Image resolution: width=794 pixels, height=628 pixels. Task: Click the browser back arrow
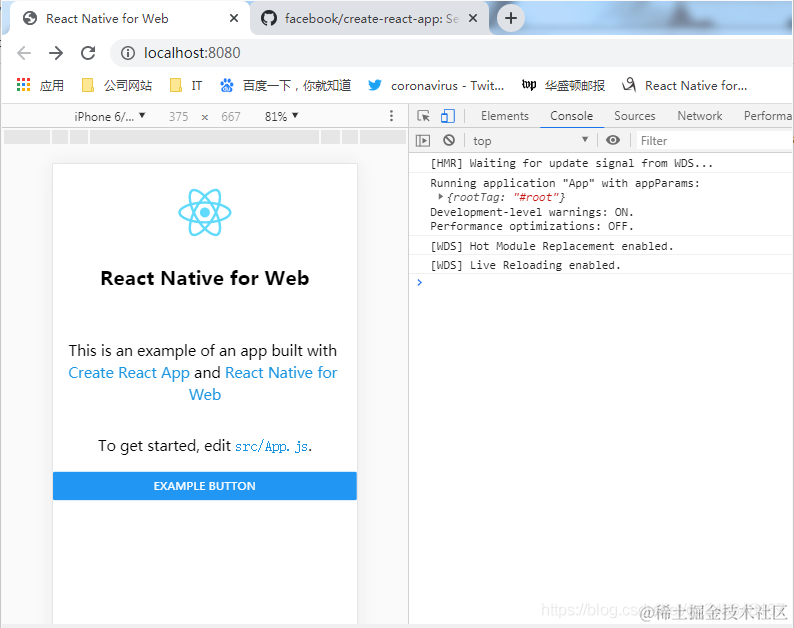(24, 53)
